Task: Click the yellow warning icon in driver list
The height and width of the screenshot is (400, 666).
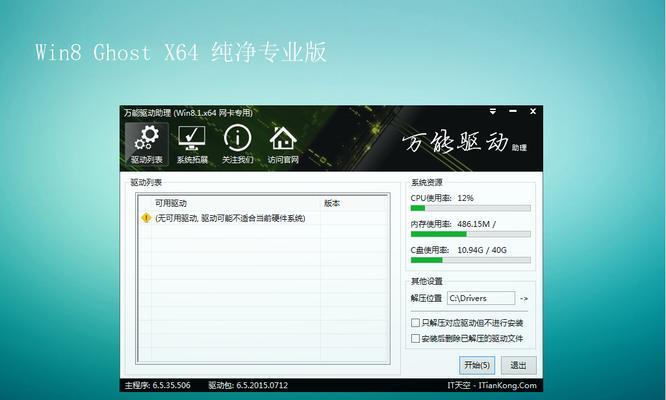Action: click(146, 218)
